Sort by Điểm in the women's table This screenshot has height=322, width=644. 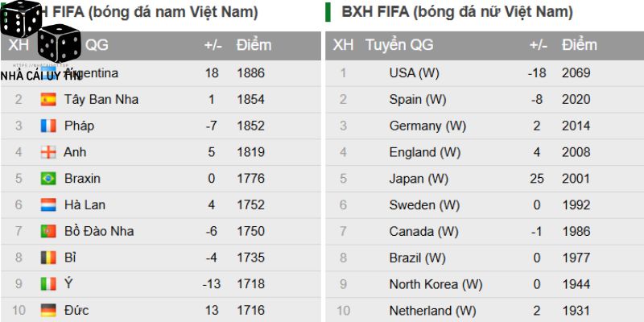point(580,45)
